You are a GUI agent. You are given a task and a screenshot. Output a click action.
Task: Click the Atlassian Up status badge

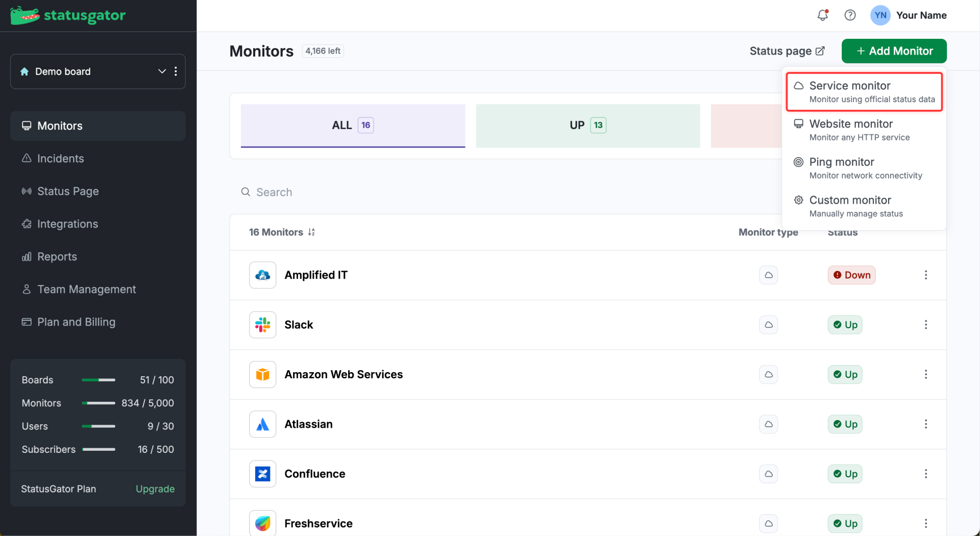click(x=845, y=424)
